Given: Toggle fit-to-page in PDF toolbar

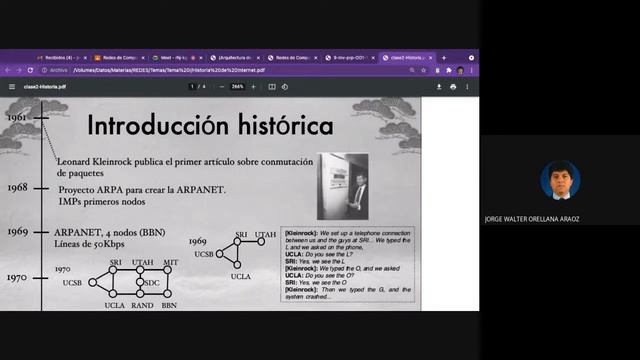Looking at the screenshot, I should [x=272, y=87].
